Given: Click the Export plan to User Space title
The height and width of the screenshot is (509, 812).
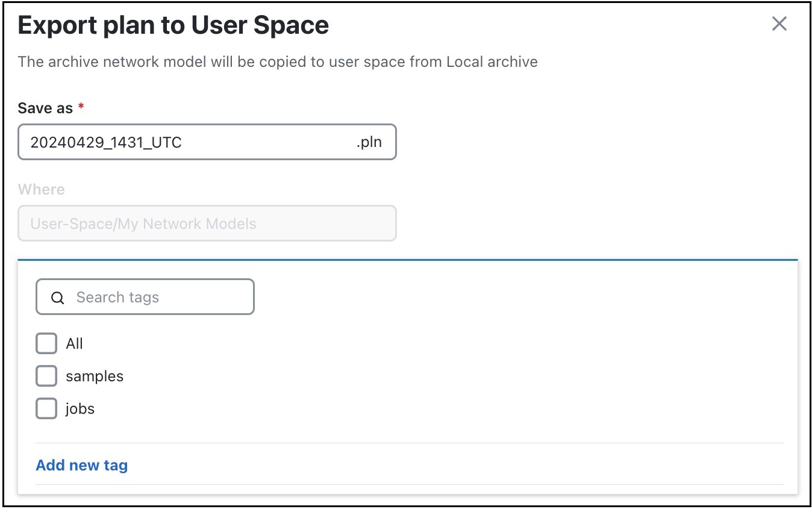Looking at the screenshot, I should click(173, 25).
